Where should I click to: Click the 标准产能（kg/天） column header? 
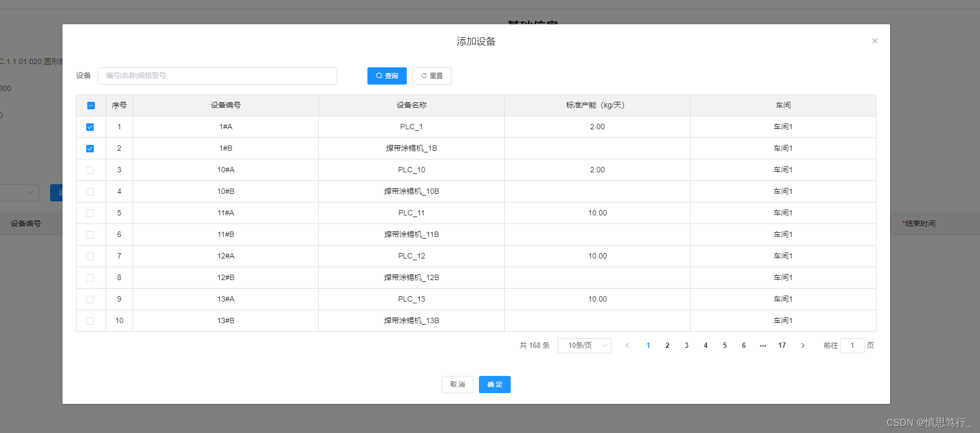(597, 106)
